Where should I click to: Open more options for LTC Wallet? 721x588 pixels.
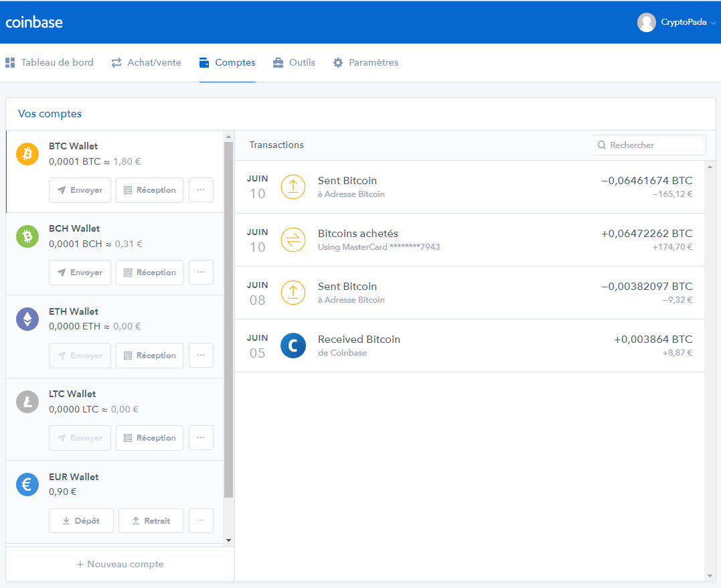coord(201,437)
